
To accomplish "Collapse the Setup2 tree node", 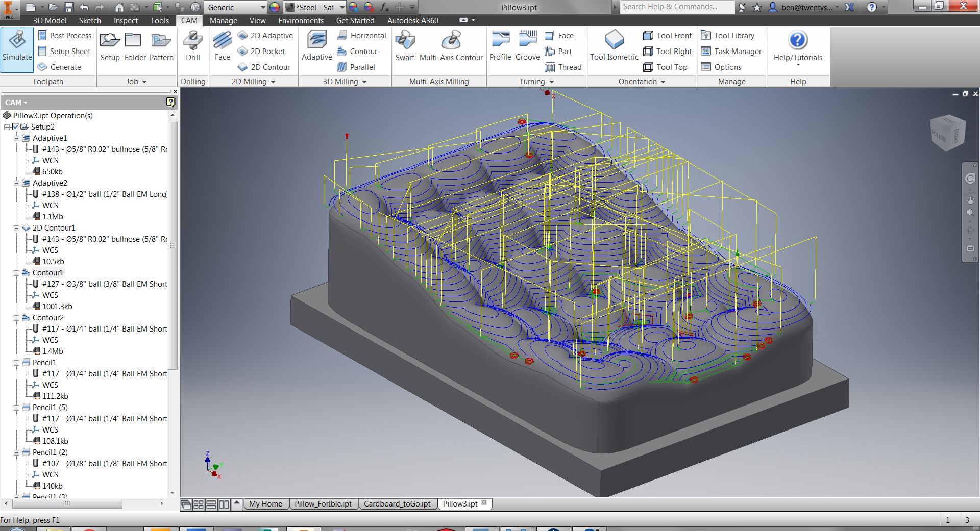I will (7, 127).
